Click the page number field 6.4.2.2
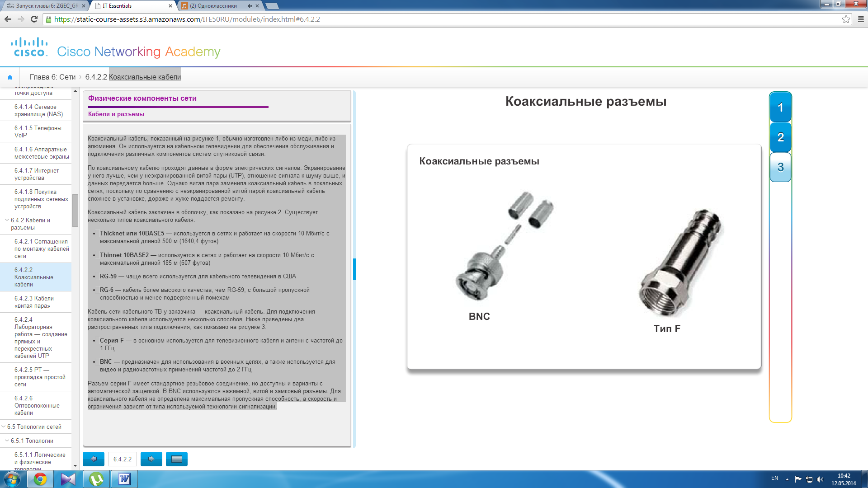Image resolution: width=868 pixels, height=488 pixels. click(x=123, y=459)
